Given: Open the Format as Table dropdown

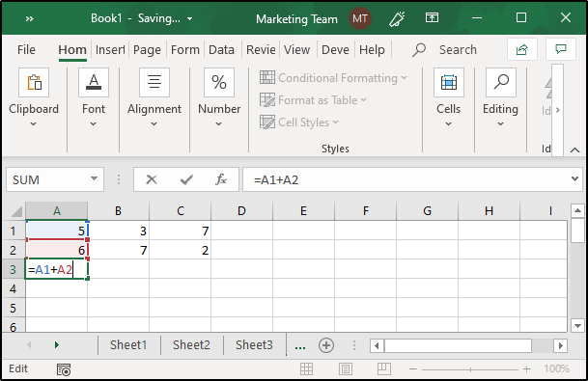Looking at the screenshot, I should pos(313,100).
